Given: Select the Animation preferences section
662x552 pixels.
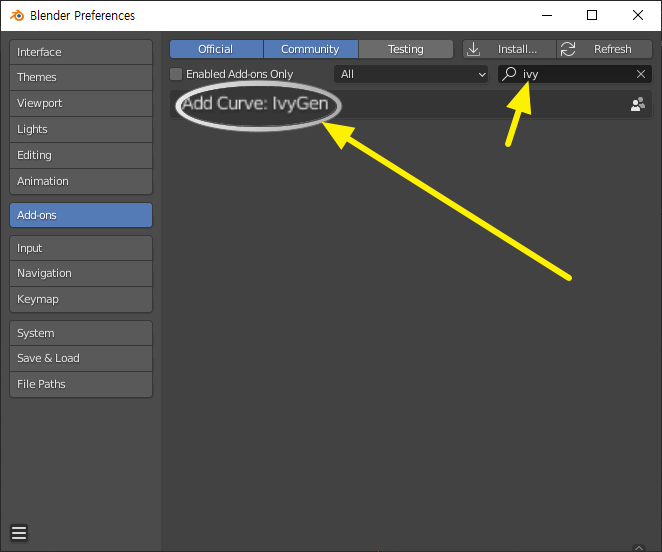Looking at the screenshot, I should [x=81, y=181].
